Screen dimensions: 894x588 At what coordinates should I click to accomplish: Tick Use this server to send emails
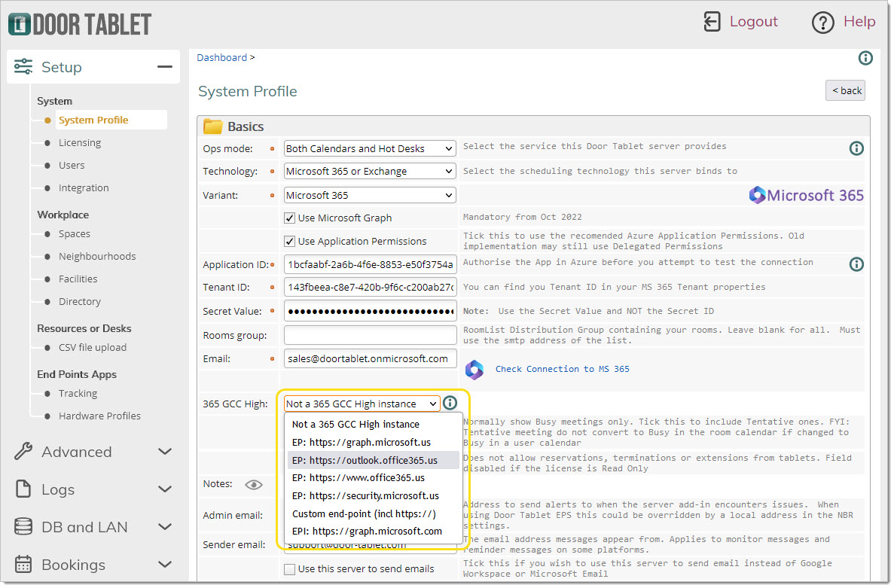(x=290, y=568)
